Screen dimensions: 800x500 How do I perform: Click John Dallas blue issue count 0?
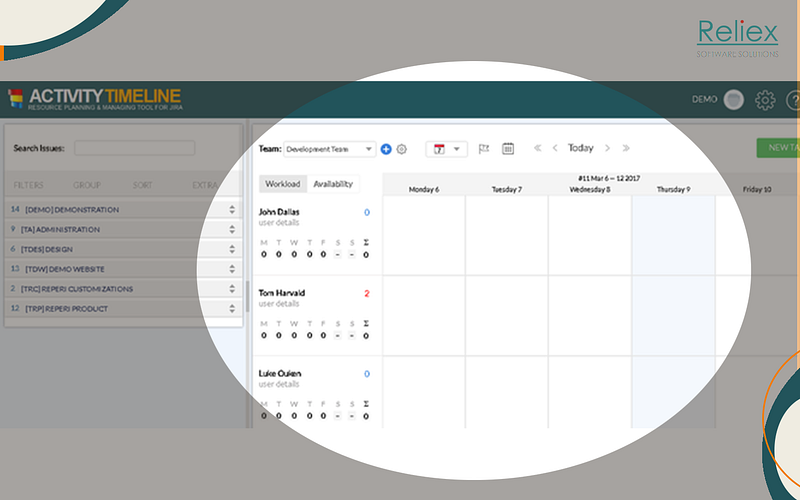click(367, 212)
